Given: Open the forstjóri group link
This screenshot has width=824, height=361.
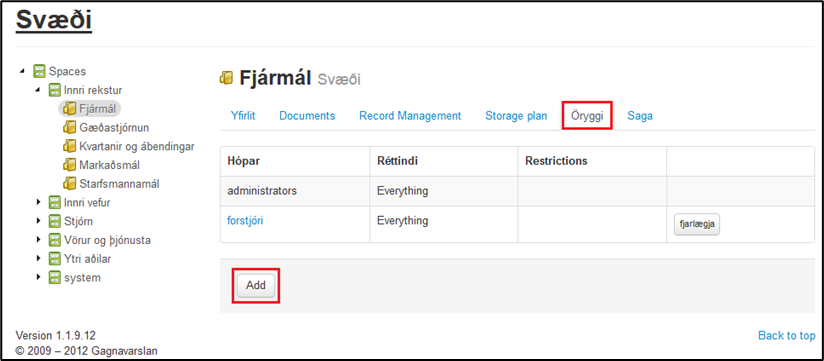Looking at the screenshot, I should pos(245,221).
